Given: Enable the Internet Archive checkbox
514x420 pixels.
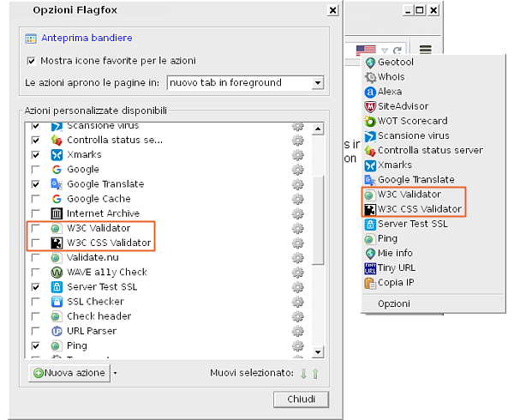Looking at the screenshot, I should [35, 213].
